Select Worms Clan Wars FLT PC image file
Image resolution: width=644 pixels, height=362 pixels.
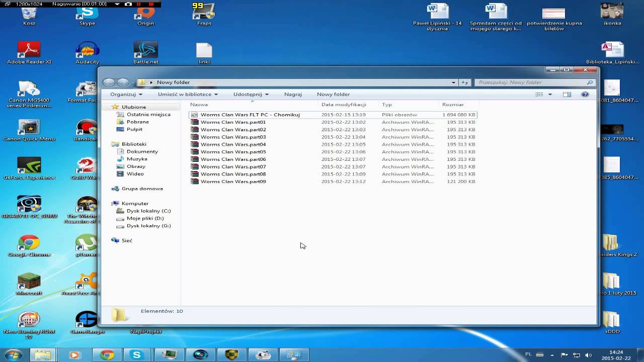click(333, 115)
